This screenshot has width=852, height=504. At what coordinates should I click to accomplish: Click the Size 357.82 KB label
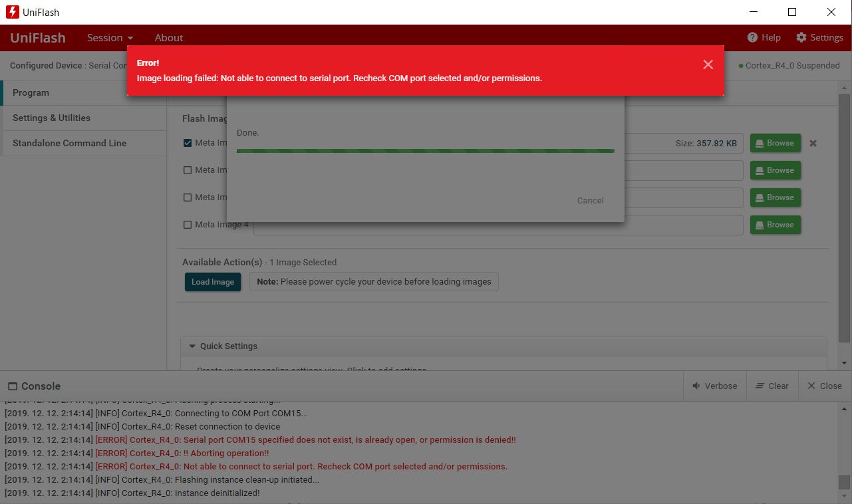tap(706, 143)
